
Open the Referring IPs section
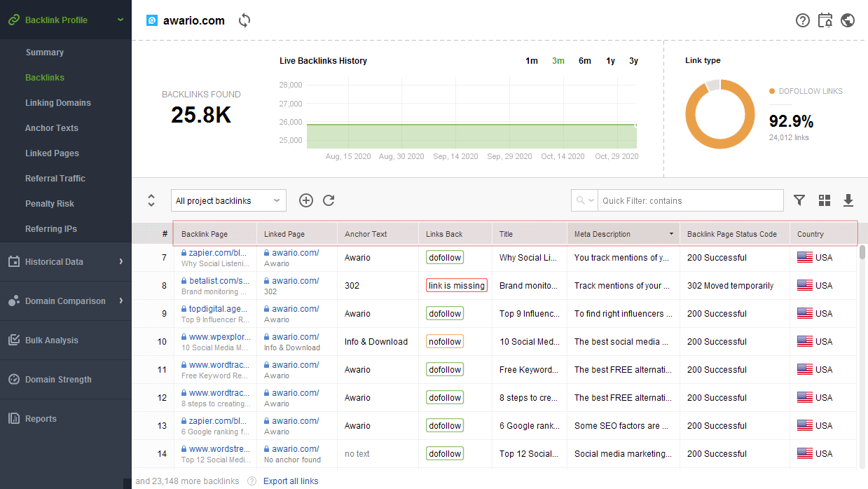pyautogui.click(x=51, y=229)
